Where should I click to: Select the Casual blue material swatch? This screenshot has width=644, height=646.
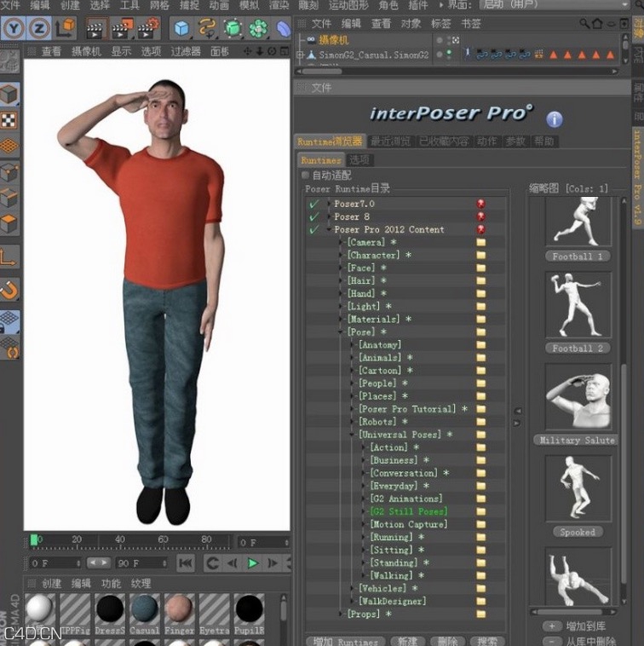(144, 609)
